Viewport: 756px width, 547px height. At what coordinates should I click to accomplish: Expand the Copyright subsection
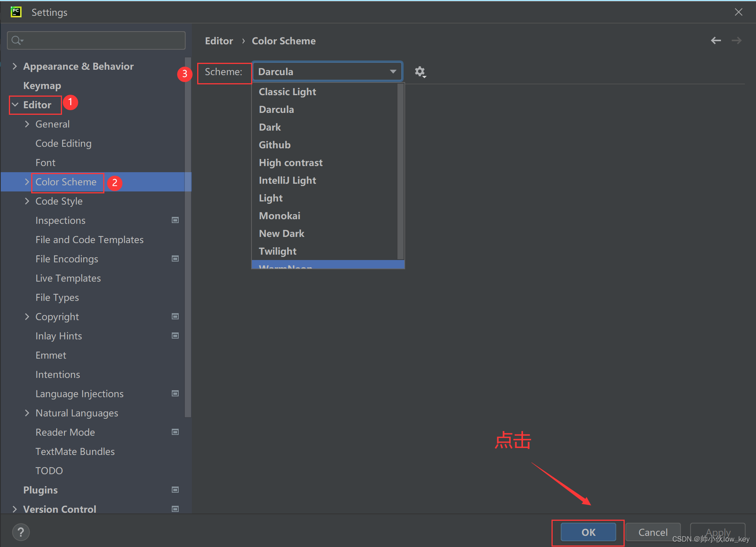(27, 317)
